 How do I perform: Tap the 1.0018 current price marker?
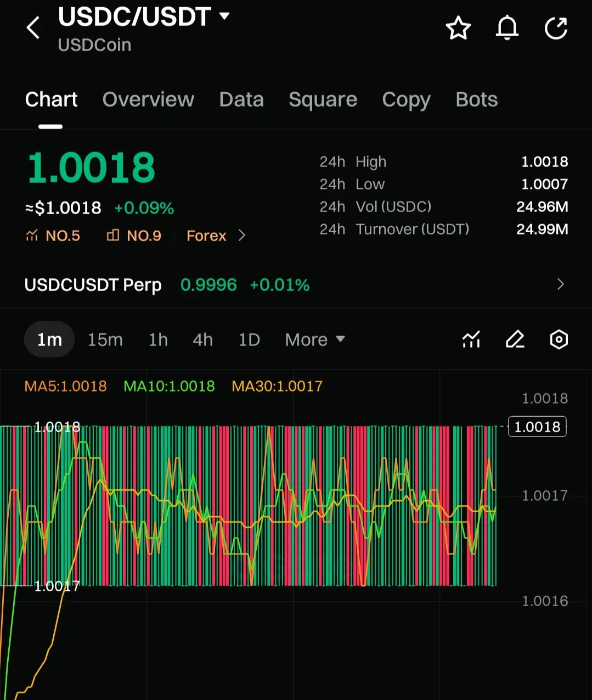pyautogui.click(x=537, y=427)
